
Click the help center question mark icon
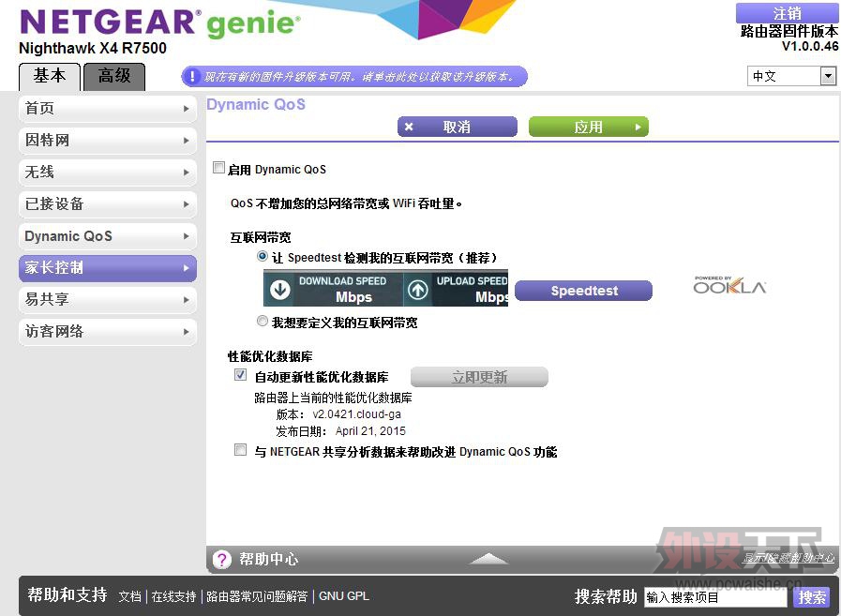pos(221,560)
